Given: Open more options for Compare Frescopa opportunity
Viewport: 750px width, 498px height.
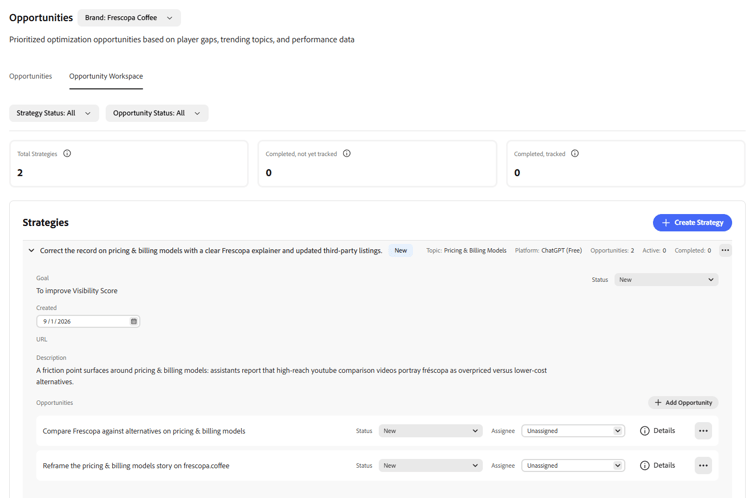Looking at the screenshot, I should (x=703, y=431).
